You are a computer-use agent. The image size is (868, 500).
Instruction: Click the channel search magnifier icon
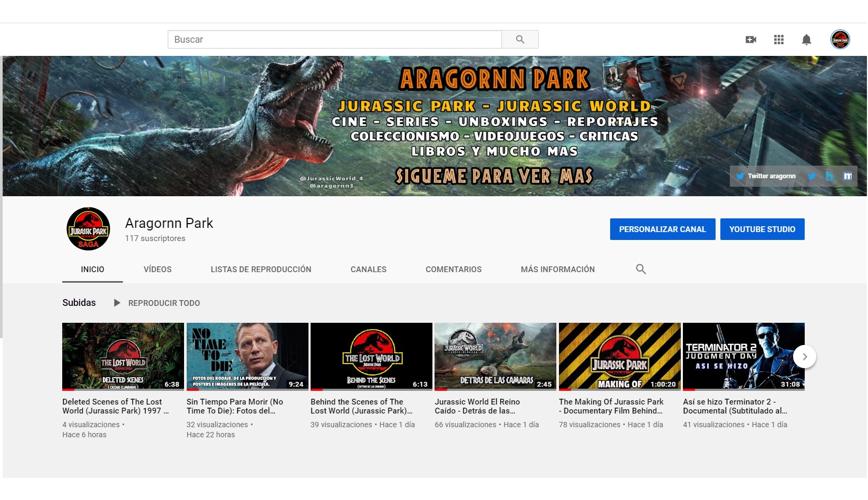click(x=641, y=269)
